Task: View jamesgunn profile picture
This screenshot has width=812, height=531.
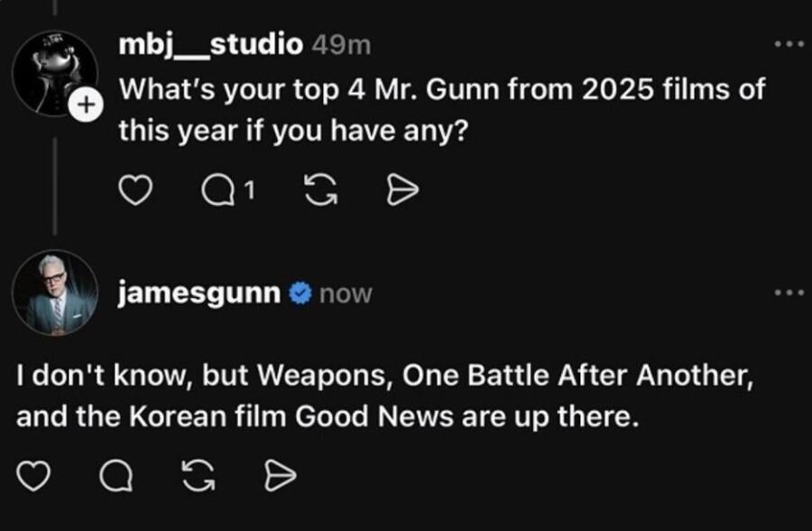Action: [x=55, y=293]
